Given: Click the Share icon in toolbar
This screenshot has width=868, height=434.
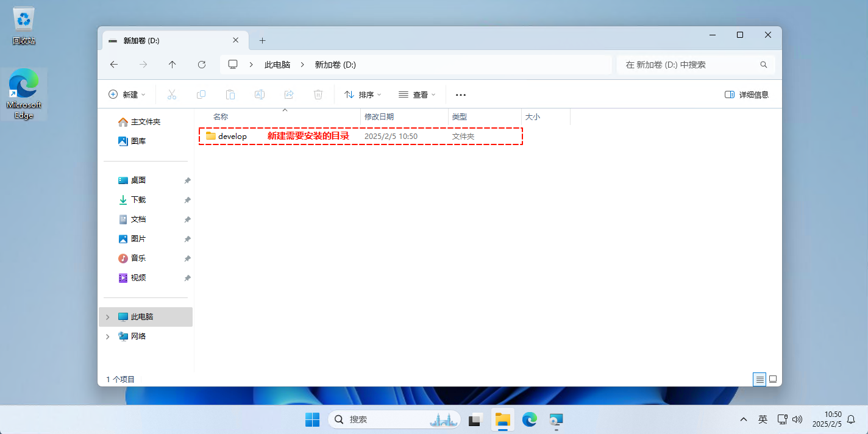Looking at the screenshot, I should pyautogui.click(x=289, y=94).
